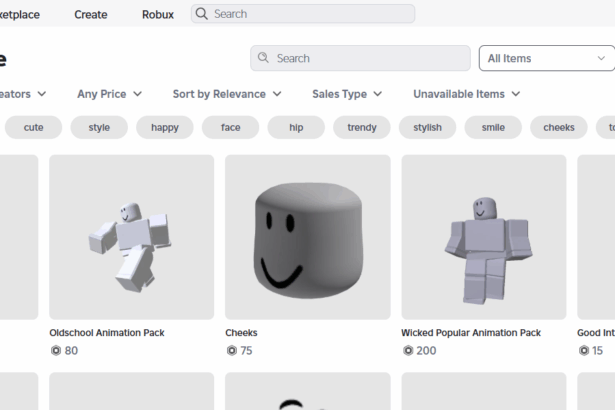Open the Cheeks head thumbnail

pos(308,237)
